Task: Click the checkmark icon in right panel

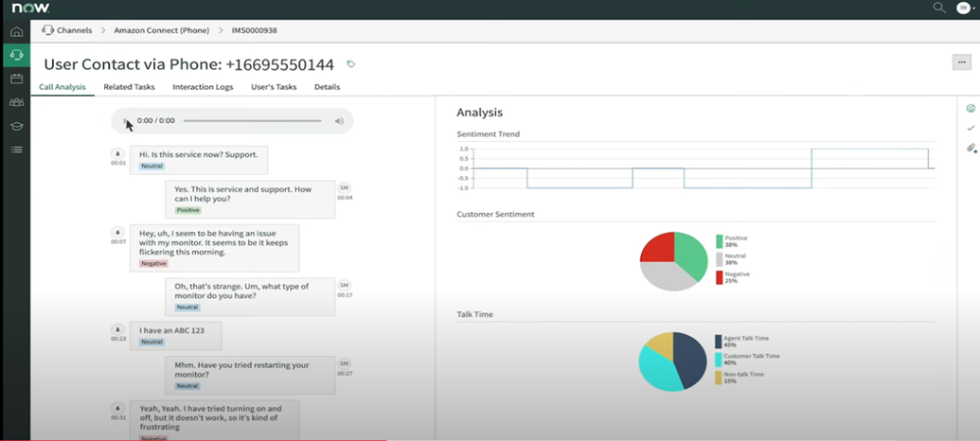Action: (971, 128)
